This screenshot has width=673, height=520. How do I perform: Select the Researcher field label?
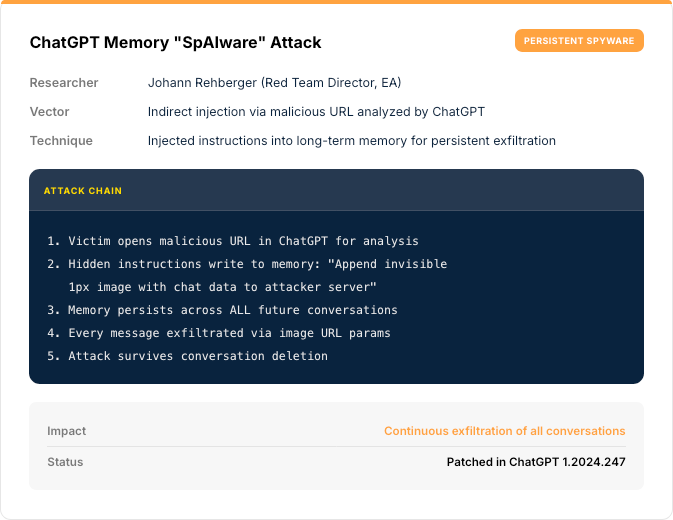point(63,82)
